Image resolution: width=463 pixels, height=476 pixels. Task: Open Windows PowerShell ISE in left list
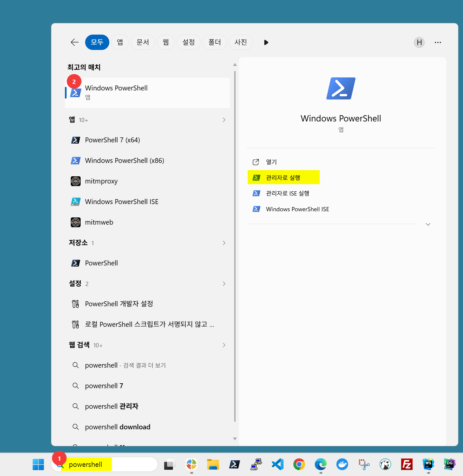(x=147, y=202)
